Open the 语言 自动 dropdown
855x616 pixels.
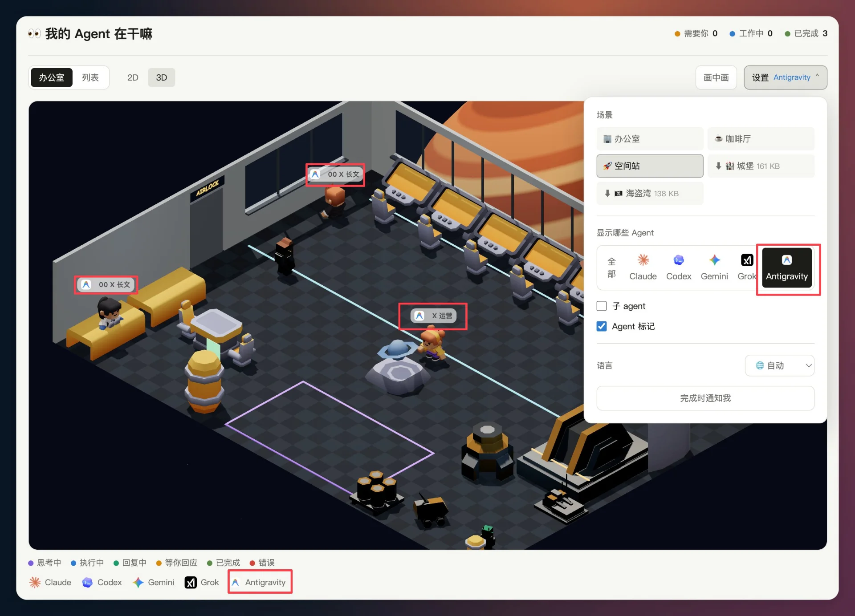[780, 365]
